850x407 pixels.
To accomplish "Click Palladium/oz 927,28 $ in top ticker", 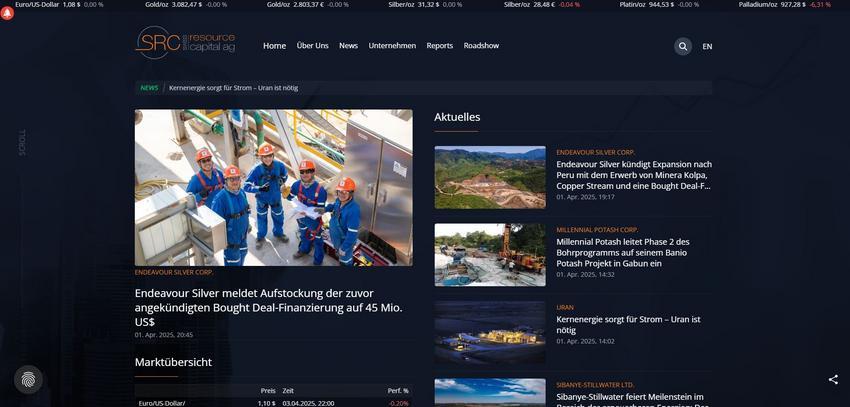I will point(784,4).
